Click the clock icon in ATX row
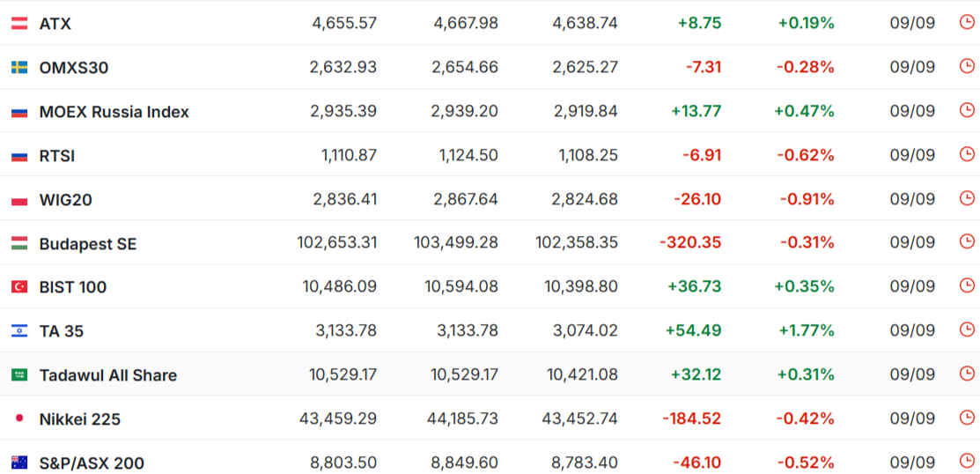 (x=966, y=23)
